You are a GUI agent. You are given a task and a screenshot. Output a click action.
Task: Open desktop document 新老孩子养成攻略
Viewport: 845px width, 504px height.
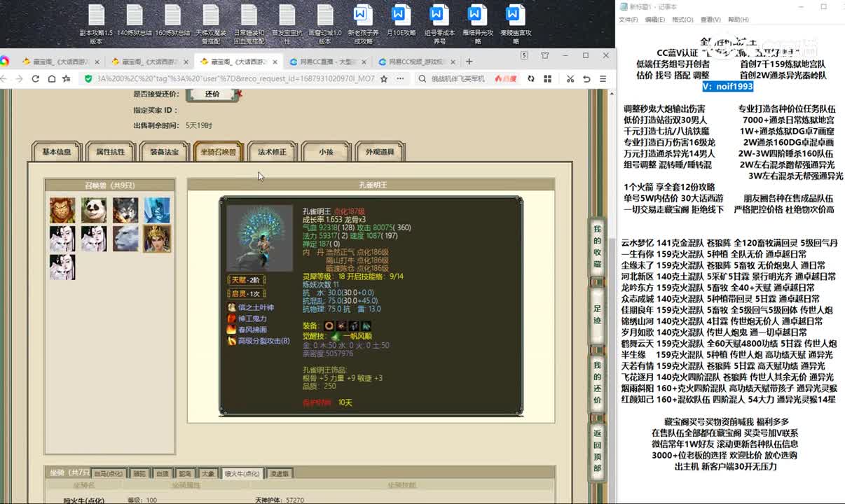pyautogui.click(x=362, y=24)
